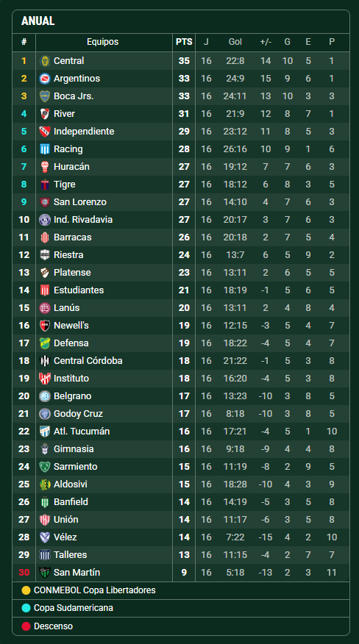Select the Vélez team badge
Image resolution: width=359 pixels, height=644 pixels.
pyautogui.click(x=44, y=537)
